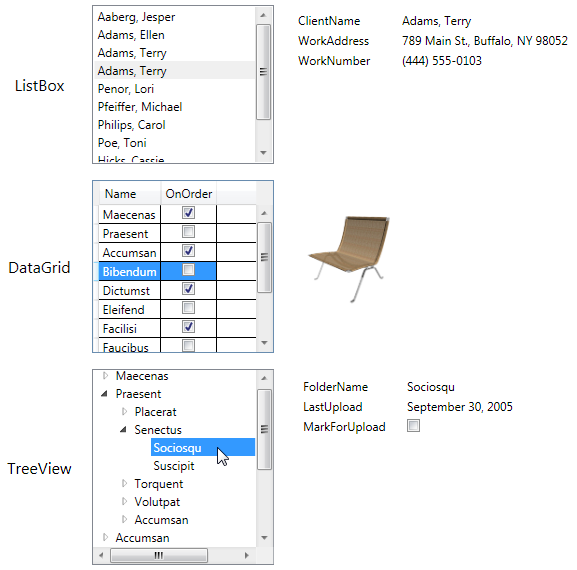The height and width of the screenshot is (570, 577).
Task: Select the Sociosqu tree item
Action: point(203,447)
